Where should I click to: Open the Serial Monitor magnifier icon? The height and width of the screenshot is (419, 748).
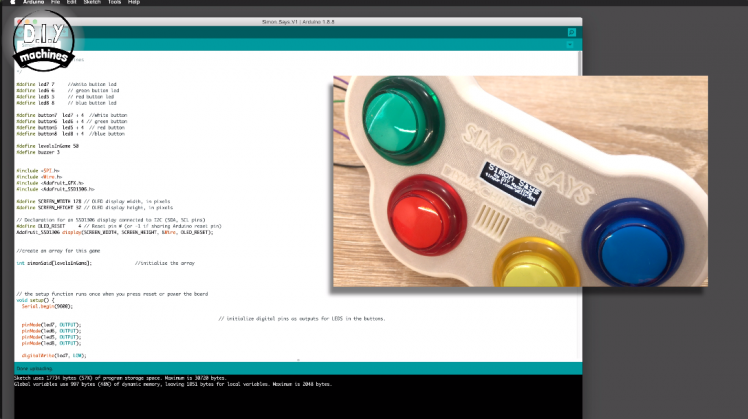pyautogui.click(x=571, y=32)
